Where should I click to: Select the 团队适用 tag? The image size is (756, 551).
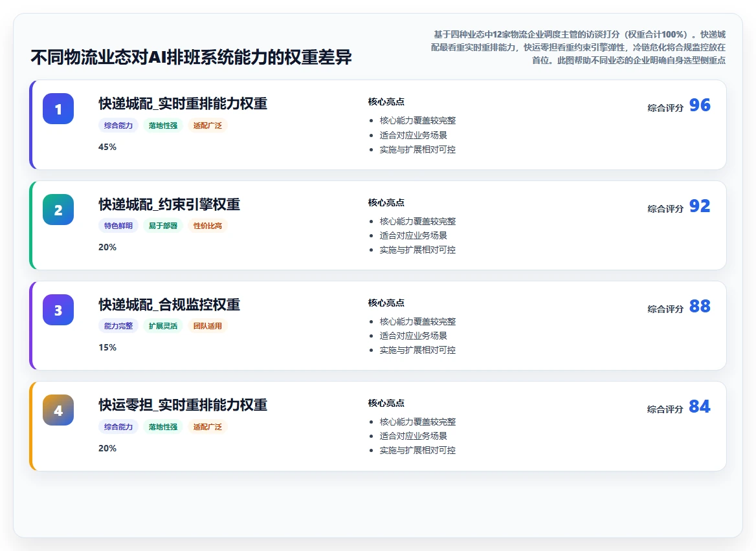[207, 326]
